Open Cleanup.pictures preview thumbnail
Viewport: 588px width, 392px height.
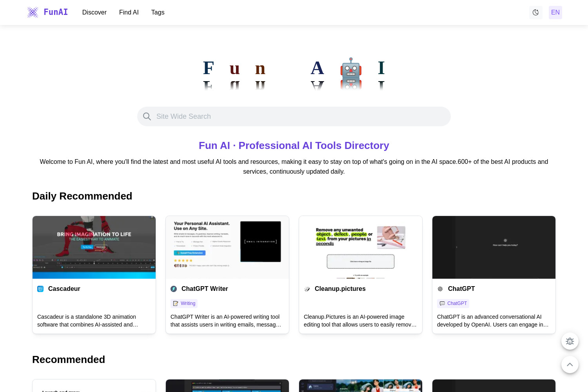361,247
